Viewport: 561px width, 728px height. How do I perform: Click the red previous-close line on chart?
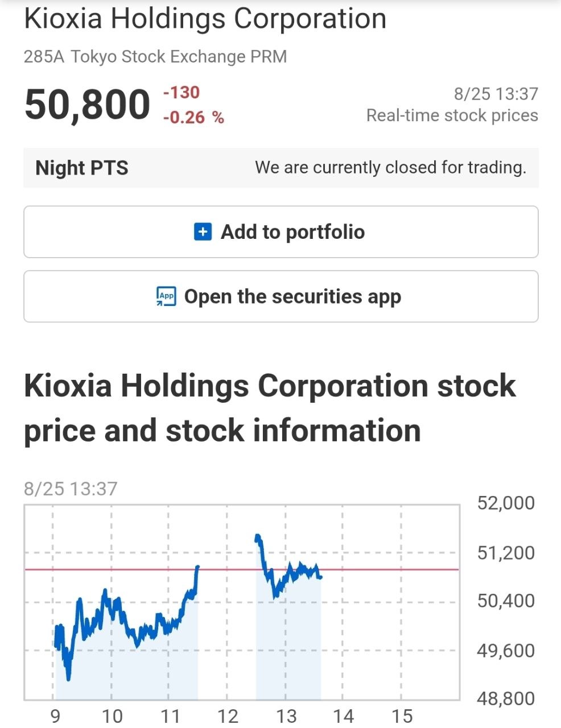241,569
